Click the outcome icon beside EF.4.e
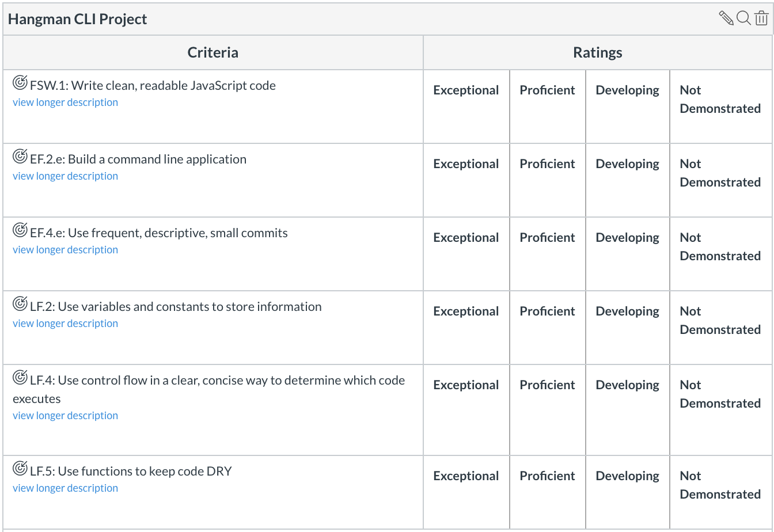774x532 pixels. [20, 231]
